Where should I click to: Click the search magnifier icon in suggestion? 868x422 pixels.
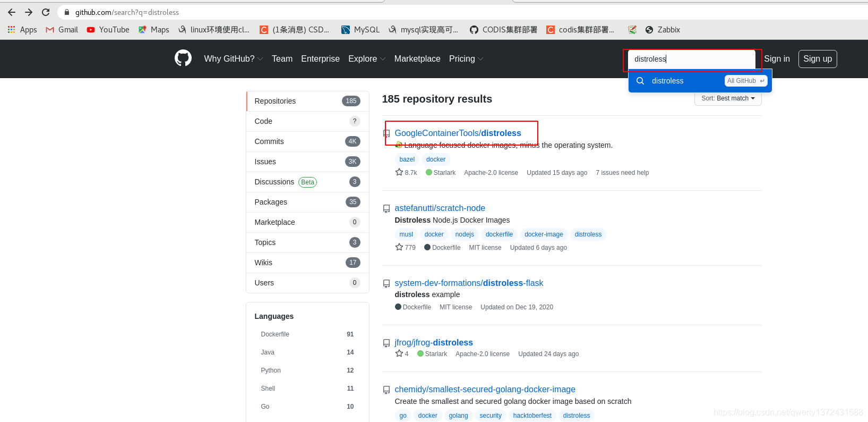click(640, 81)
